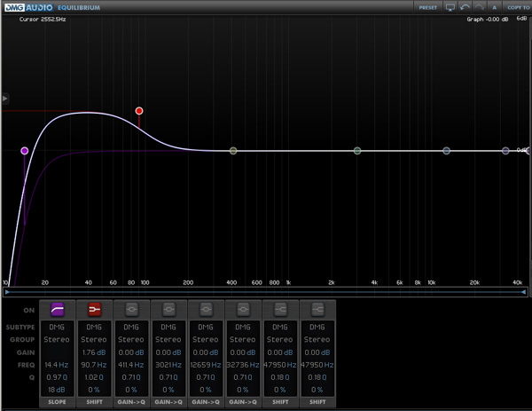Image resolution: width=532 pixels, height=411 pixels.
Task: Click the 90.7 Hz frequency value
Action: pos(94,365)
